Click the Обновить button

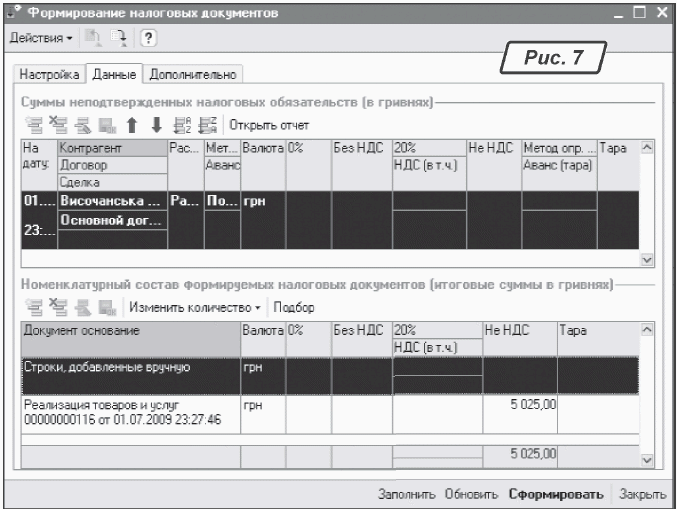[472, 494]
